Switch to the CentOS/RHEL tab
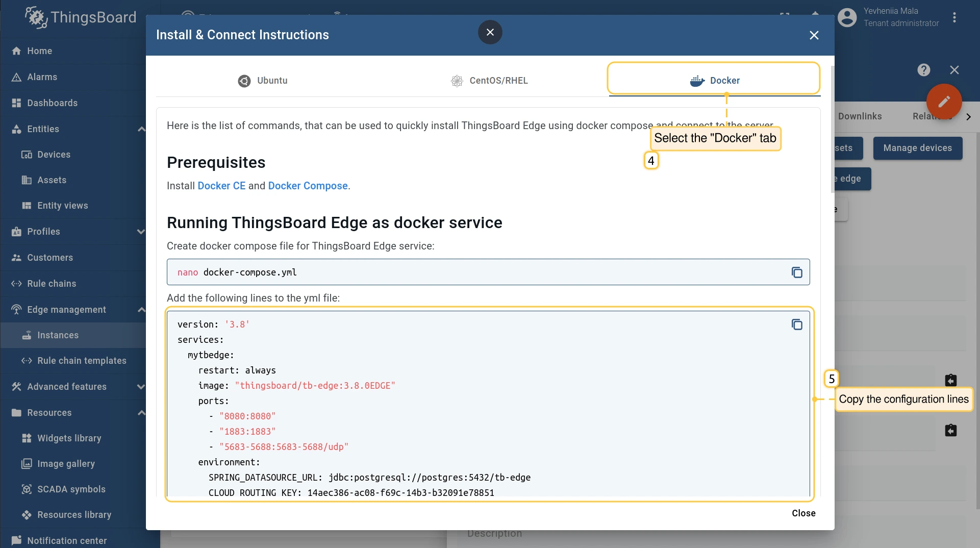The height and width of the screenshot is (548, 980). [489, 81]
